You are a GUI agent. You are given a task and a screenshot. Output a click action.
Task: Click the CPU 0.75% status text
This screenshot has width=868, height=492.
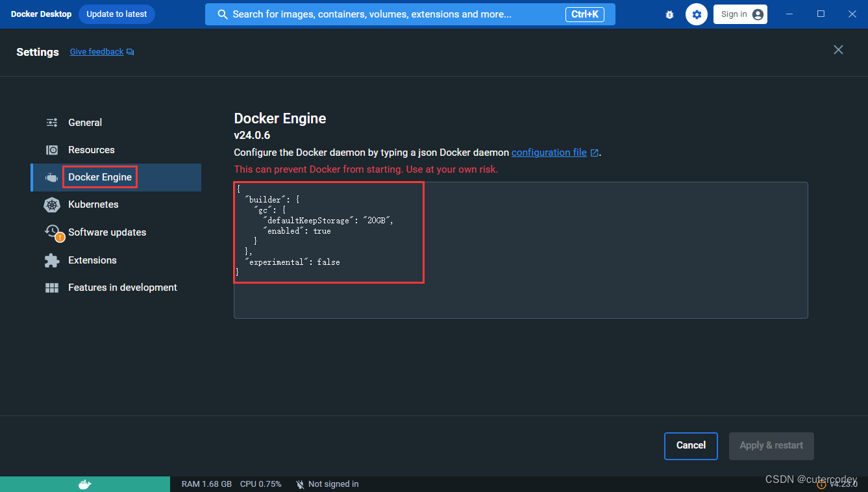261,484
